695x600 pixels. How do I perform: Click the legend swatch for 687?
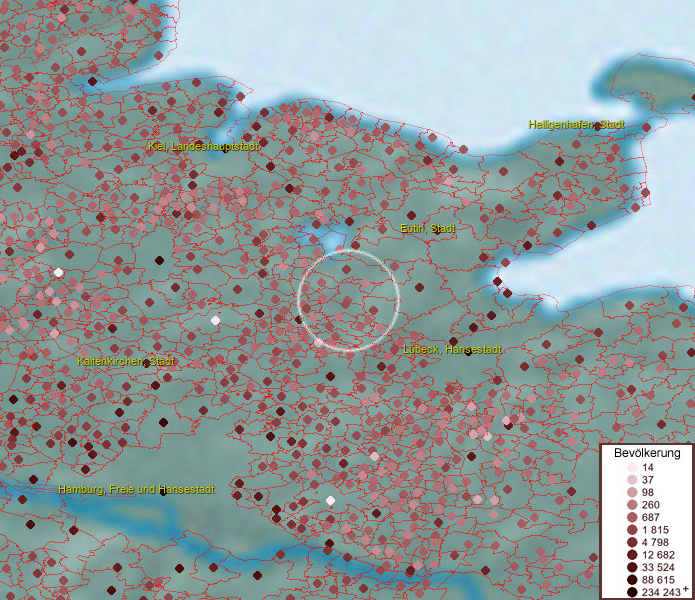click(632, 517)
